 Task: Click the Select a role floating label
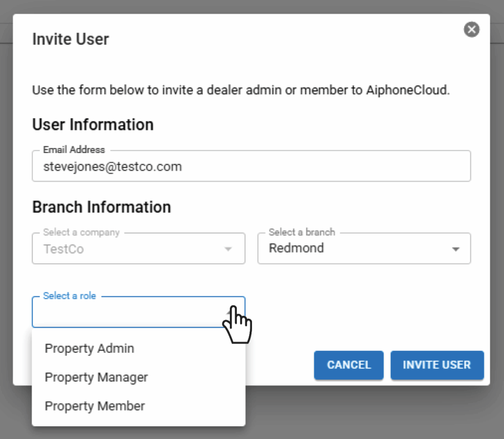[69, 296]
